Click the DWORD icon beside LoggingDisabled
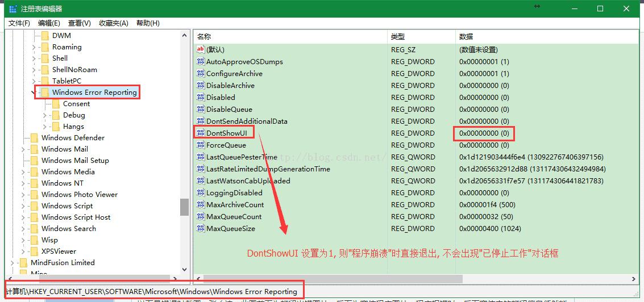Image resolution: width=644 pixels, height=302 pixels. 201,192
